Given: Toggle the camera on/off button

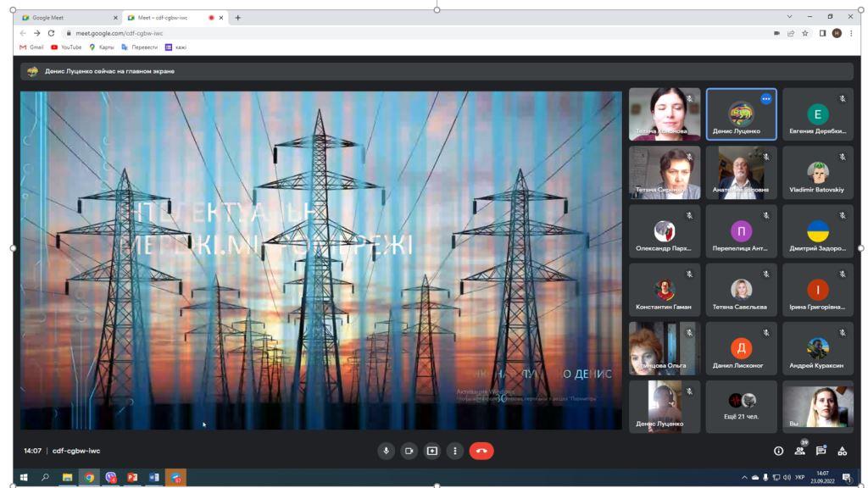Looking at the screenshot, I should click(409, 451).
